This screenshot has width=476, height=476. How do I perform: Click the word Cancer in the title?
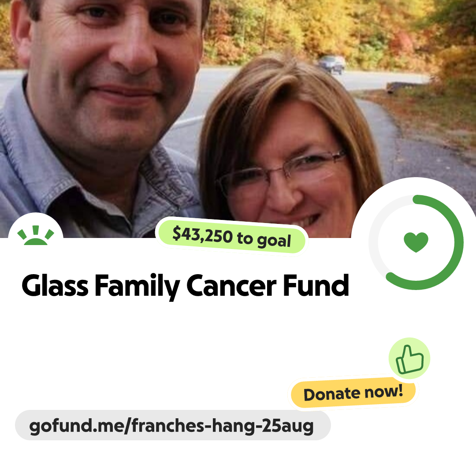231,285
